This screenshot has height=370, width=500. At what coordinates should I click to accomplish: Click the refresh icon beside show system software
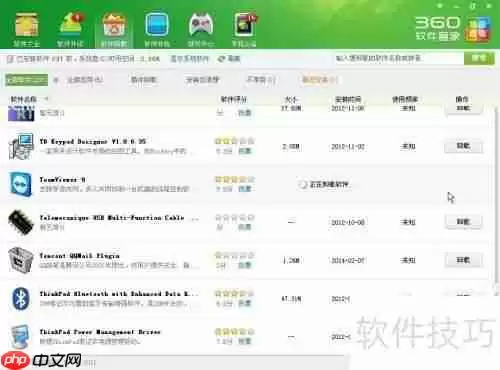click(221, 59)
